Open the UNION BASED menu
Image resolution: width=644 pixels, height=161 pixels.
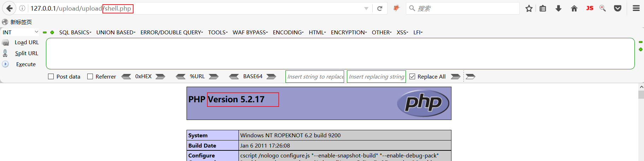pyautogui.click(x=116, y=33)
